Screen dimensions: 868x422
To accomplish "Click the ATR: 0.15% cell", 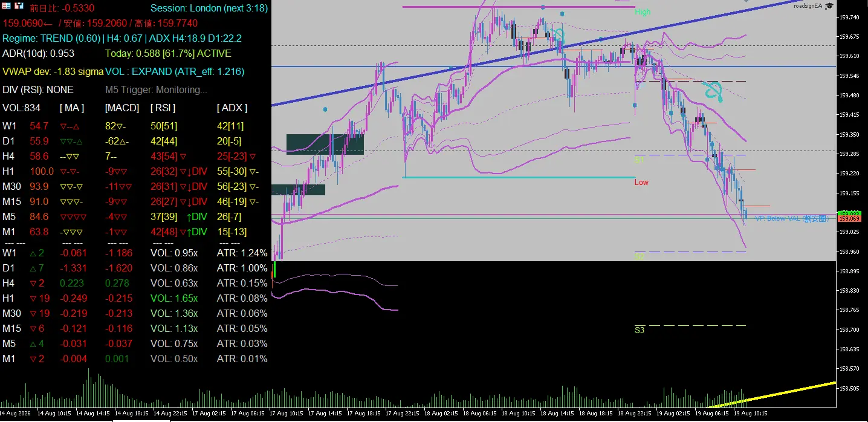I will (242, 283).
